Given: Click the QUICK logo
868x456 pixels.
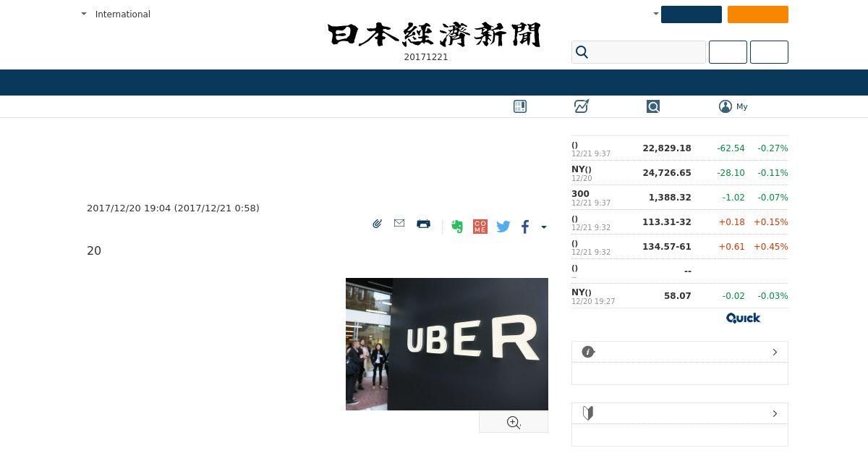Looking at the screenshot, I should (x=743, y=318).
